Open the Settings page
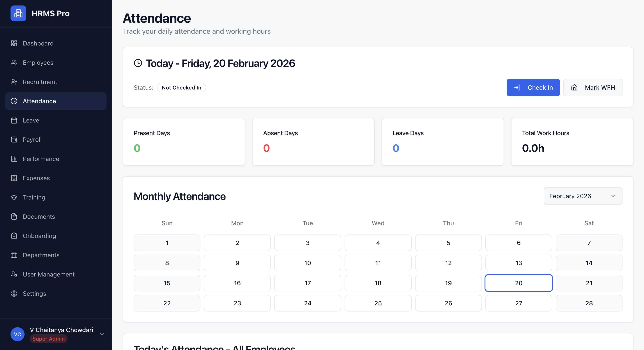This screenshot has width=644, height=350. pyautogui.click(x=56, y=293)
